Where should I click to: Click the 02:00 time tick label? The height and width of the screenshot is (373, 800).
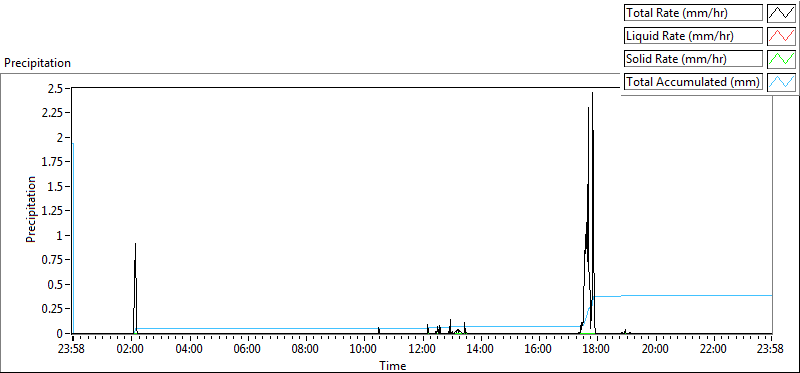tap(131, 350)
